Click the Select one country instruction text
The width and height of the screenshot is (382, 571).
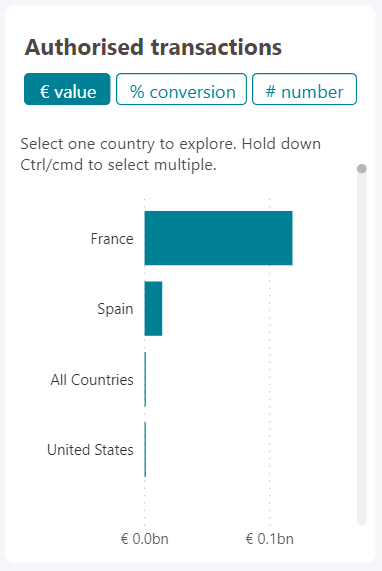(x=170, y=154)
